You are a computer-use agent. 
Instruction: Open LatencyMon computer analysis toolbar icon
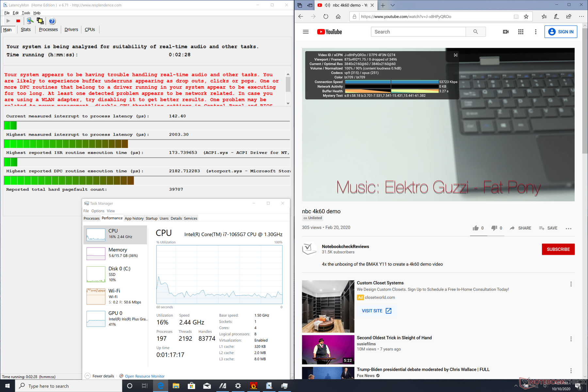pos(30,21)
